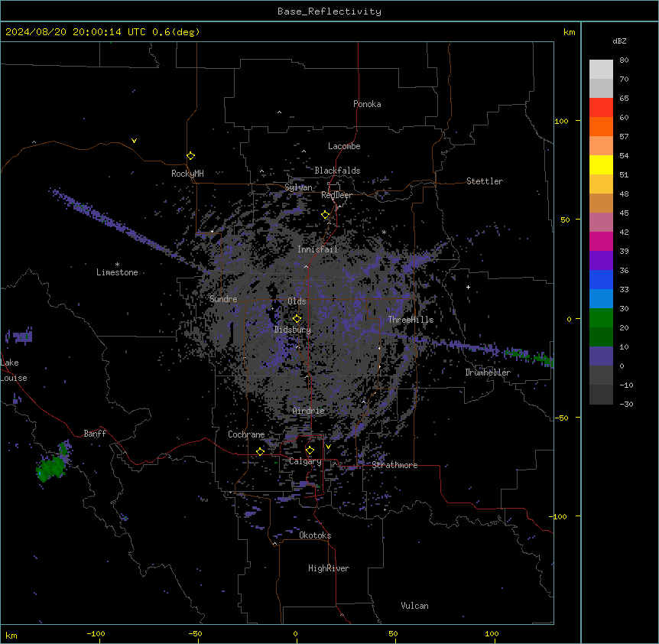Click the Sundre label
This screenshot has width=659, height=644.
[223, 299]
